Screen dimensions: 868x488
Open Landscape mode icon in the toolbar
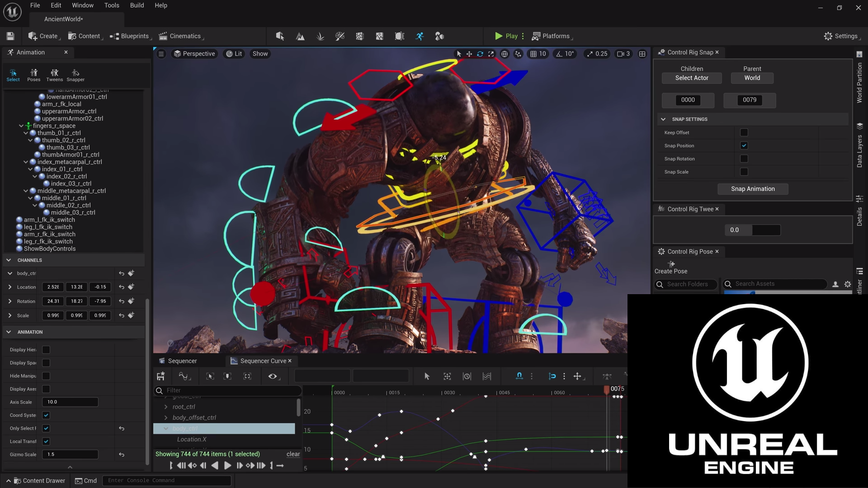pos(300,36)
